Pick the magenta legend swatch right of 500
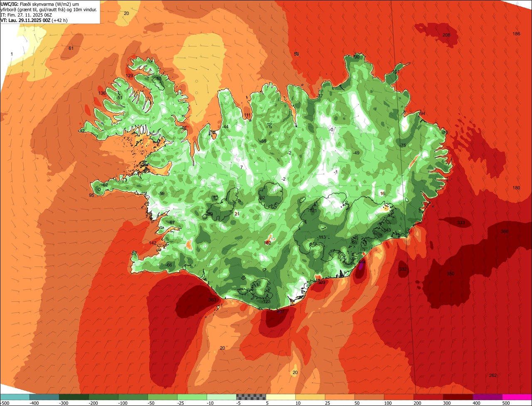Screen dimensions: 532x406 pos(517,397)
